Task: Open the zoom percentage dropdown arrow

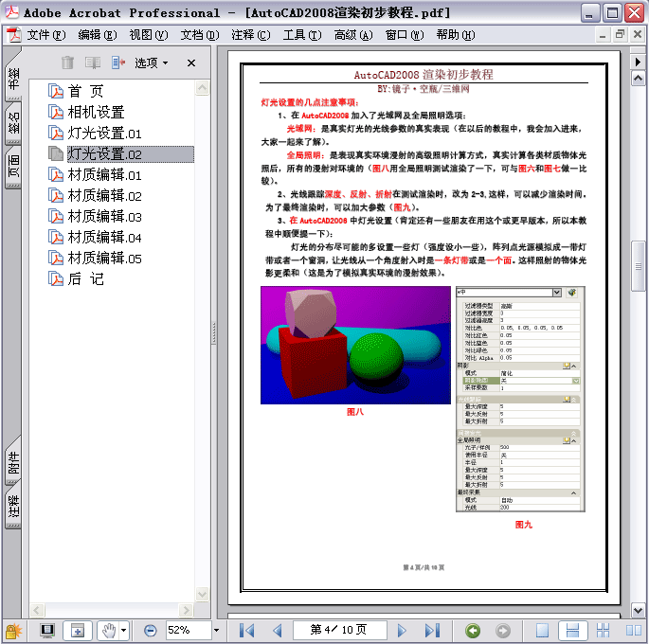Action: click(x=216, y=631)
